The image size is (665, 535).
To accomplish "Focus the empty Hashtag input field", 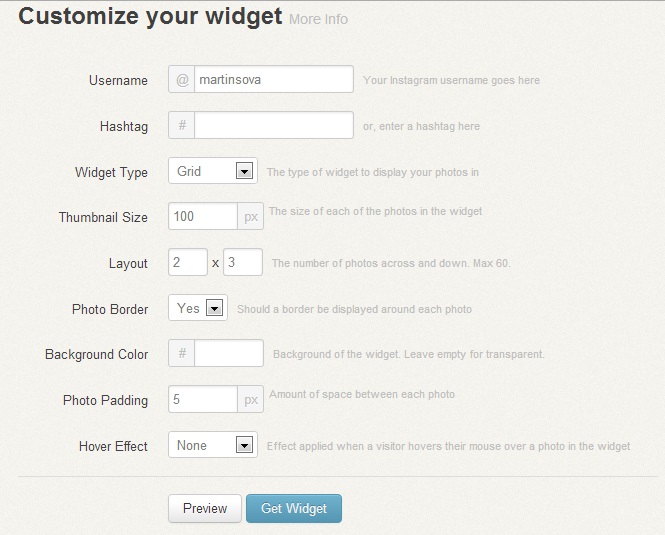I will (x=274, y=125).
